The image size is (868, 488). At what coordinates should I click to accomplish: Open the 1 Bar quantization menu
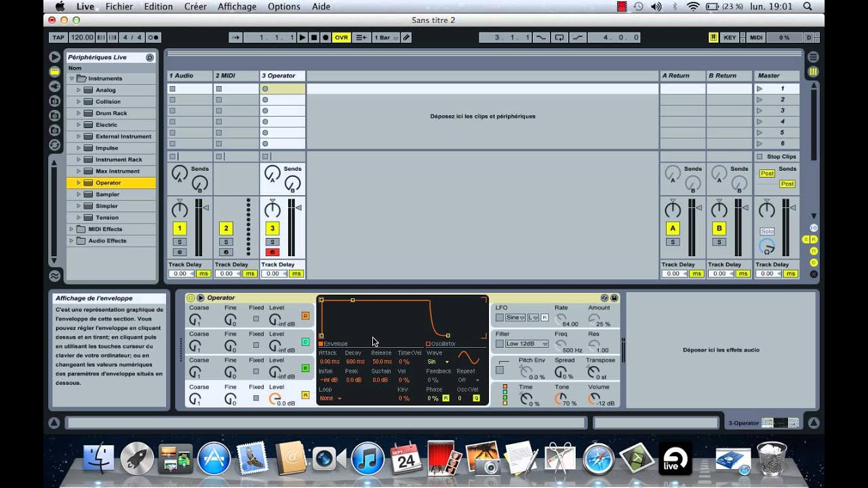(386, 37)
